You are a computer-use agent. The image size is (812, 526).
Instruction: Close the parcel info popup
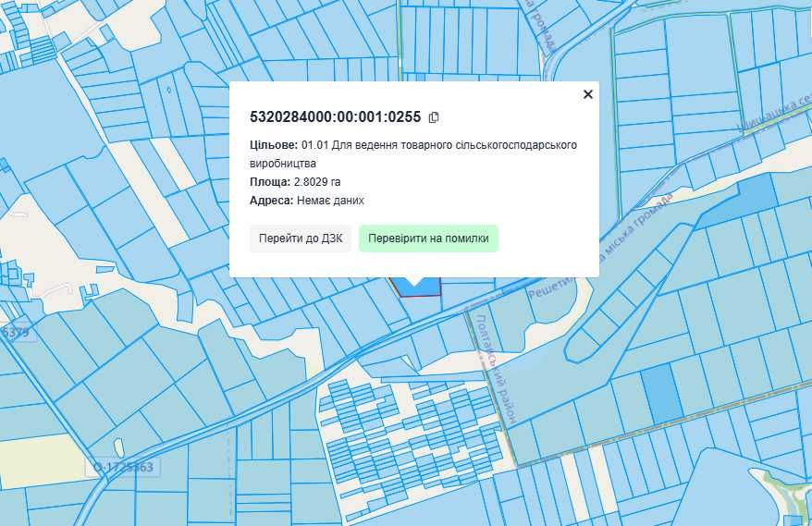pos(588,94)
